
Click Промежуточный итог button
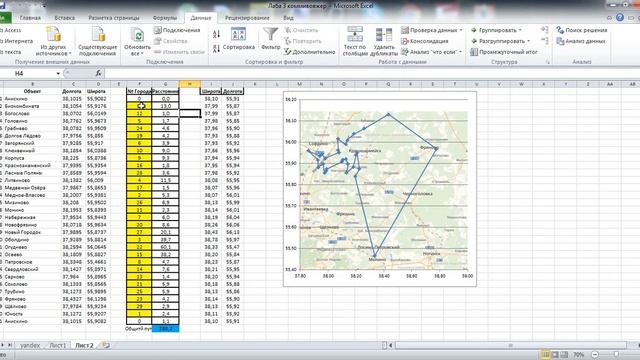[x=504, y=52]
